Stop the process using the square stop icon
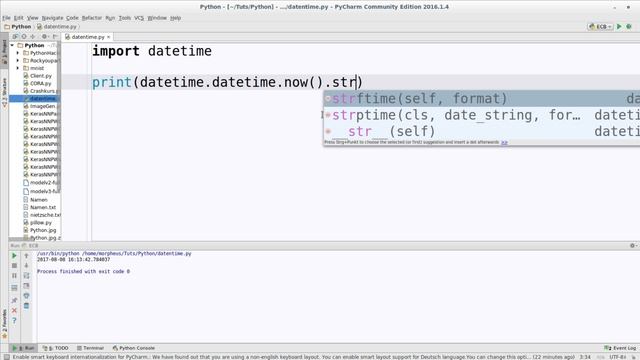Screen dimensions: 640x360 pos(14,266)
